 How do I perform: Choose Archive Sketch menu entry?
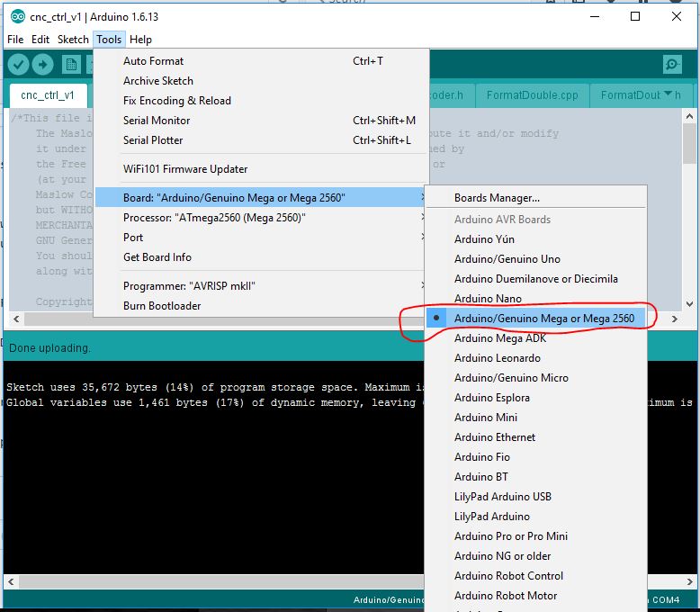click(x=260, y=81)
